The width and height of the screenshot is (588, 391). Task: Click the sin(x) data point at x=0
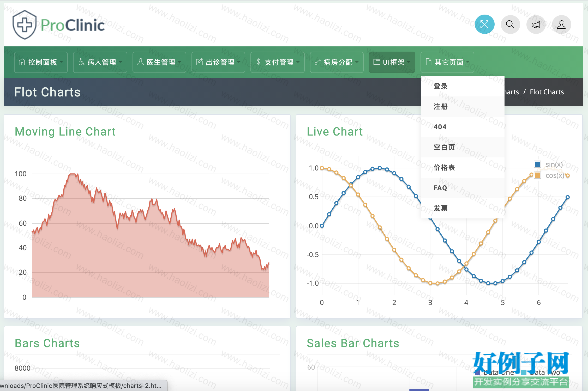(x=322, y=226)
